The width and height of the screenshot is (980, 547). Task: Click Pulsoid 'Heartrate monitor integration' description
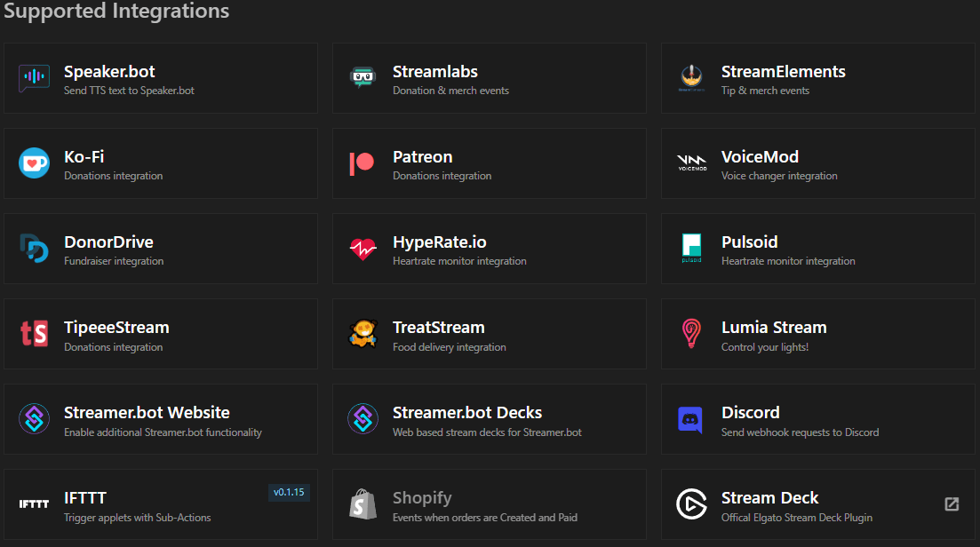(x=788, y=261)
